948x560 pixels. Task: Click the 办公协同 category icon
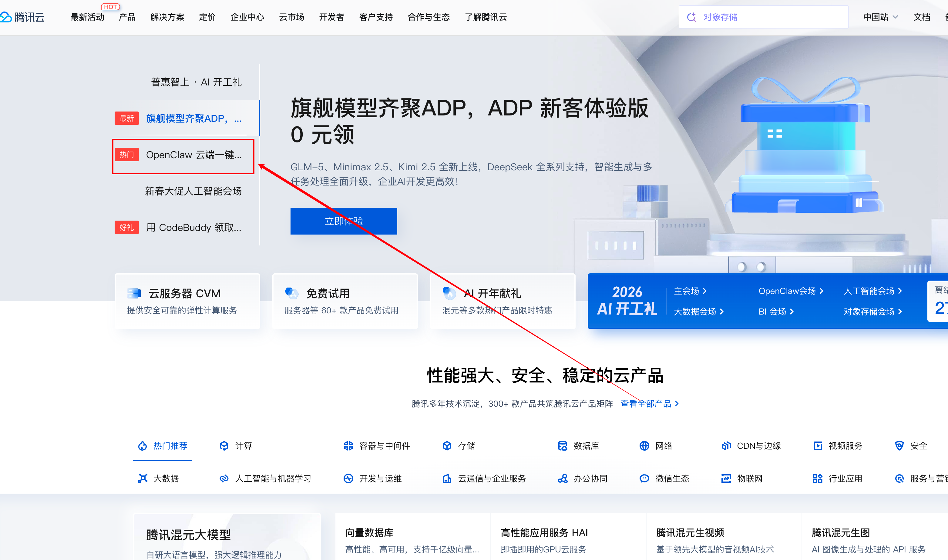[x=563, y=478]
